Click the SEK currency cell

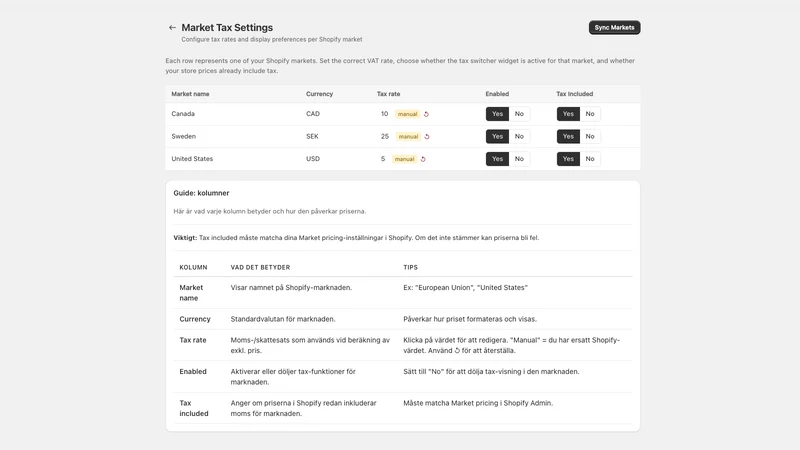coord(312,136)
